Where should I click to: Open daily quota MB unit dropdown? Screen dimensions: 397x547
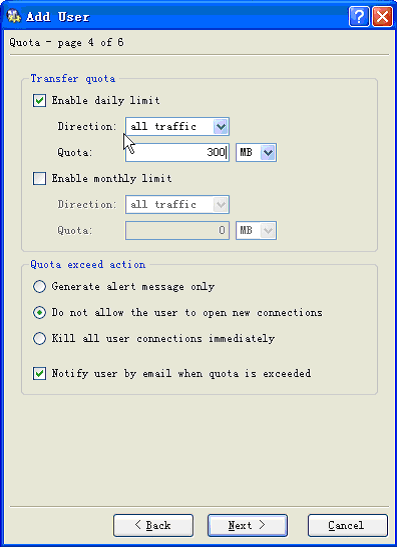[256, 152]
